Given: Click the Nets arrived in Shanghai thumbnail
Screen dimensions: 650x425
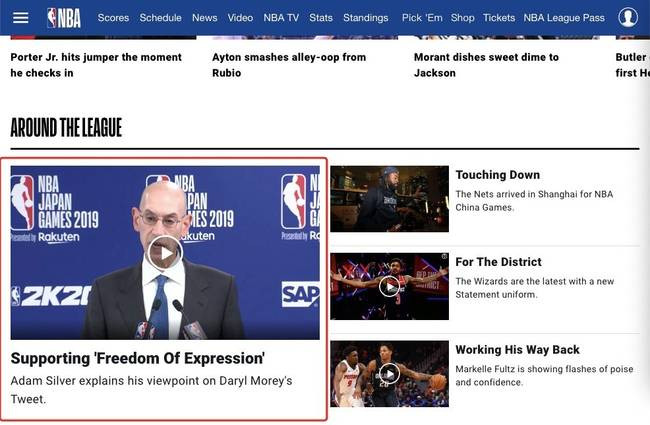Looking at the screenshot, I should (389, 199).
